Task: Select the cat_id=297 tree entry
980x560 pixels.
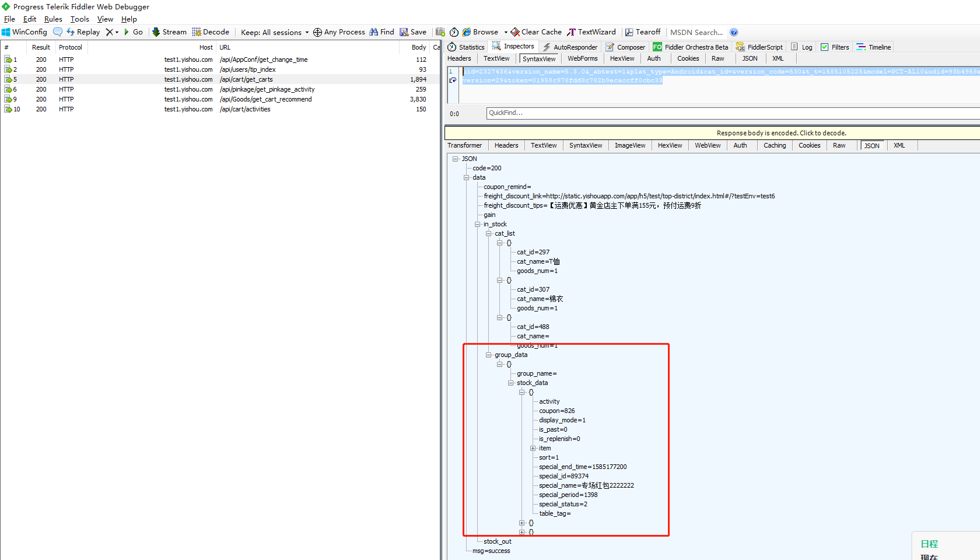Action: click(533, 252)
